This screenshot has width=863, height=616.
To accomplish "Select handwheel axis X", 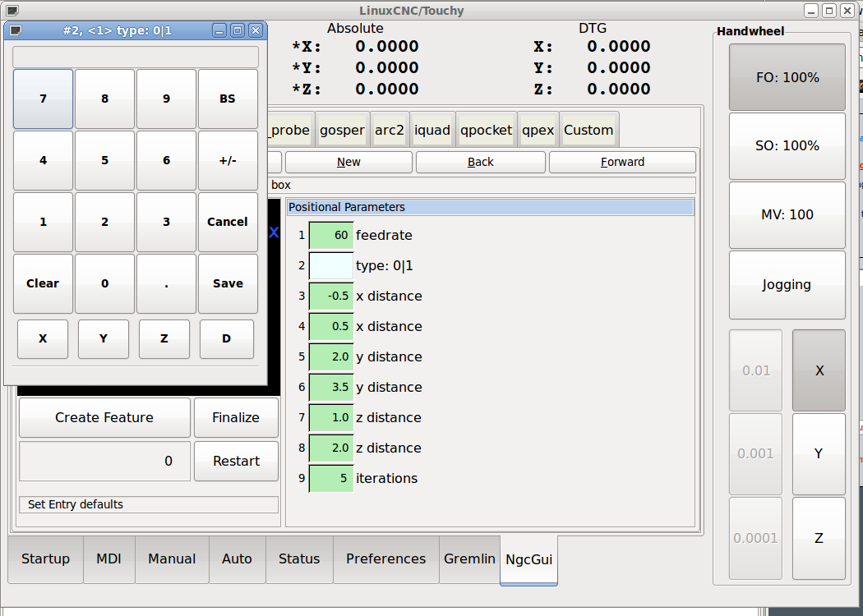I will [819, 370].
